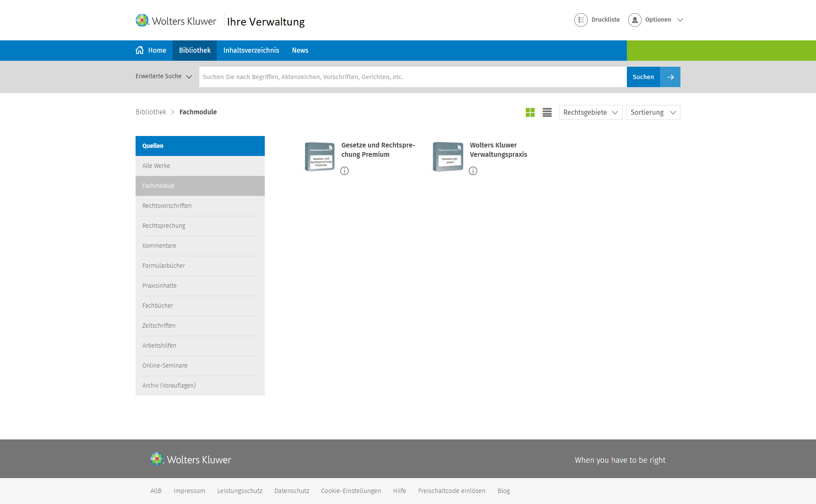Expand the Rechtsgebiete filter dropdown

pos(590,112)
